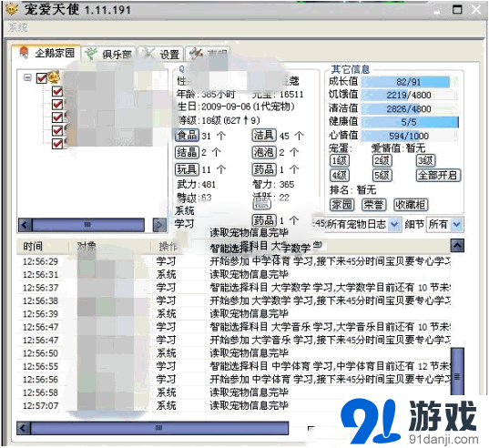Select the log row at 12:56:29
489x448 pixels.
tap(235, 261)
